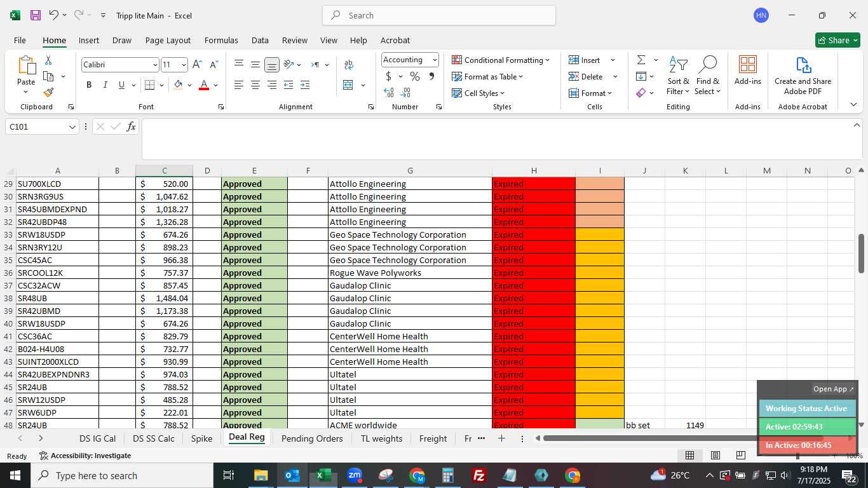Toggle Underline formatting
Image resolution: width=868 pixels, height=488 pixels.
[121, 85]
